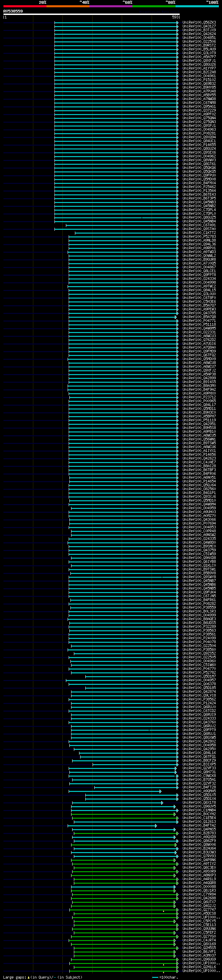
Task: Open the UniRef100_Q9STA0 hit
Action: click(x=199, y=229)
